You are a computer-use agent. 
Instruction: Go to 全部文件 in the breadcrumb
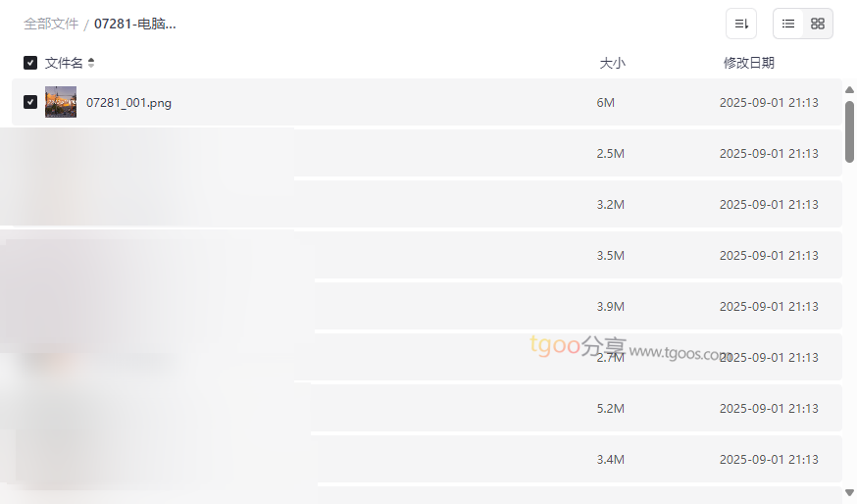[51, 24]
